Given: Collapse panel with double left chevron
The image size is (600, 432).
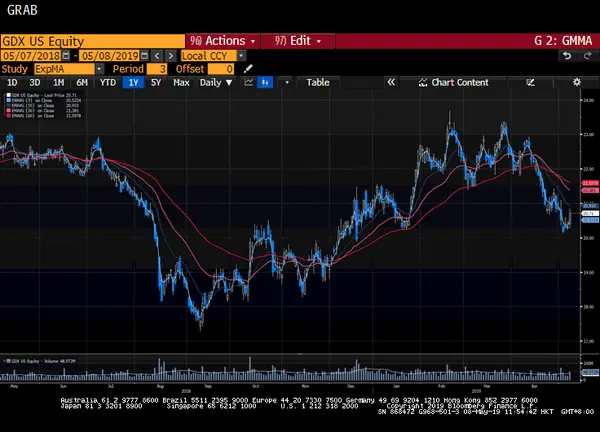Looking at the screenshot, I should pos(391,82).
